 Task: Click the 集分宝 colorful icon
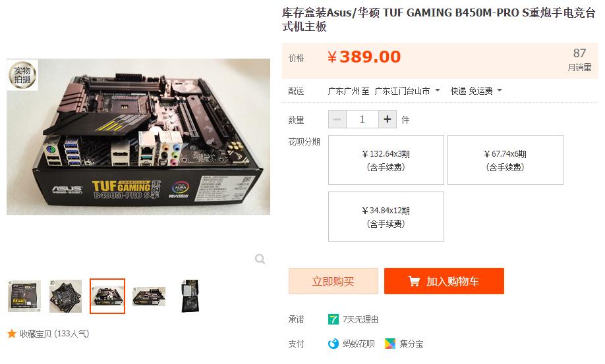[x=389, y=344]
